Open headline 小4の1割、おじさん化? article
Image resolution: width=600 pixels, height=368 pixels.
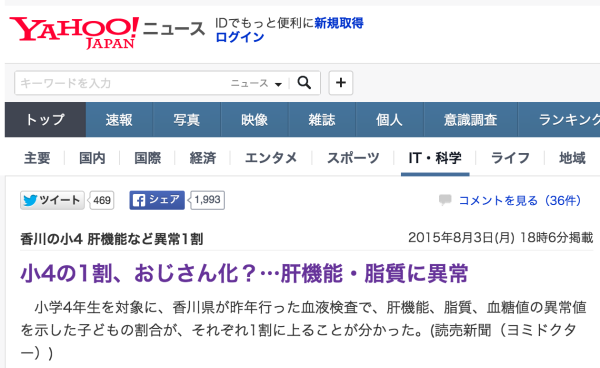244,273
